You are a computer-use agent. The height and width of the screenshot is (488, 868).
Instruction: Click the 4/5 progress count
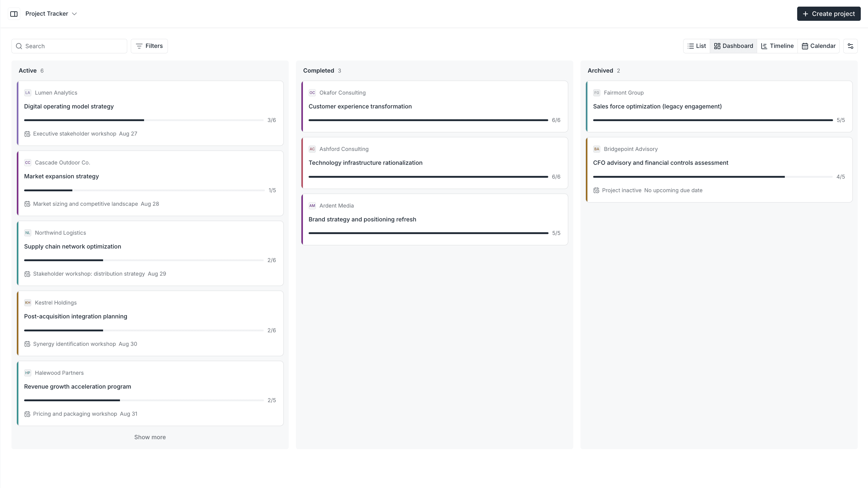[840, 177]
